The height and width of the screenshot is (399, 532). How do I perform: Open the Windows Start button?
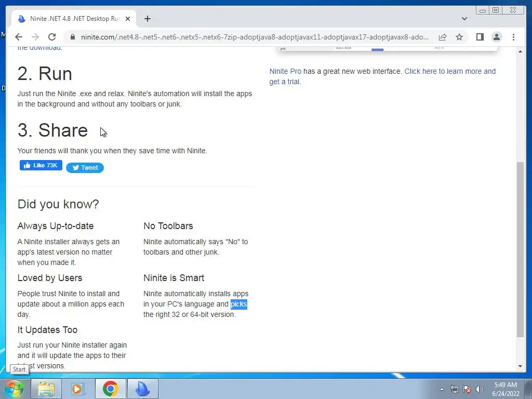click(x=13, y=389)
